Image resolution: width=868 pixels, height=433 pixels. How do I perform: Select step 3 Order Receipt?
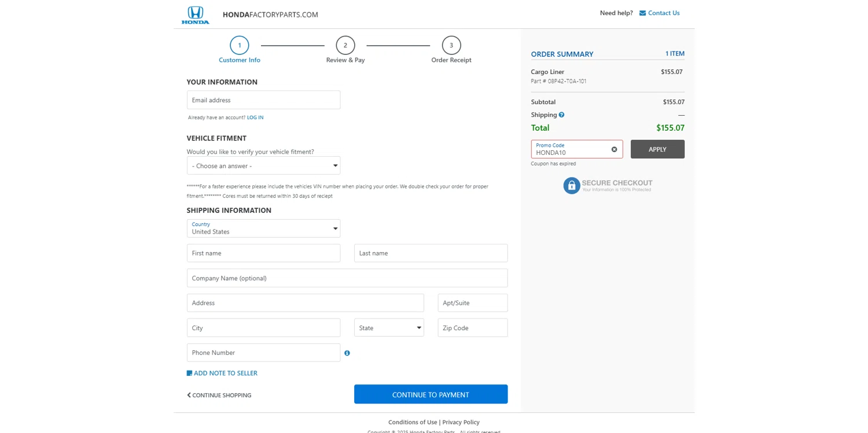(451, 50)
